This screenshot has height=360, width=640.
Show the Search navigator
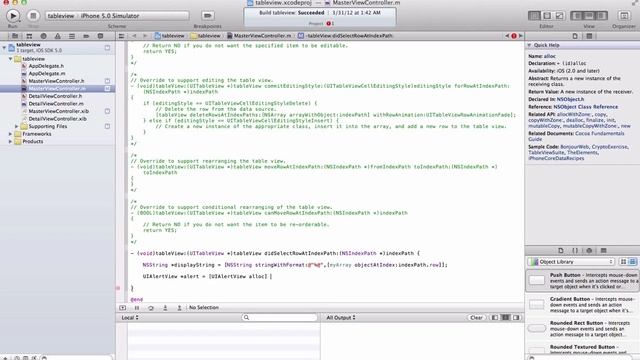[x=43, y=36]
